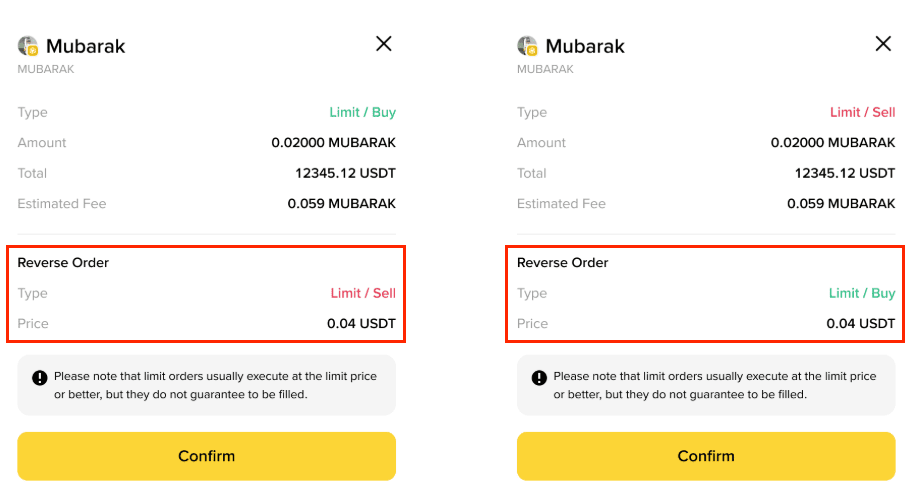Click the Estimated Fee value in left dialog
This screenshot has width=913, height=499.
coord(342,204)
